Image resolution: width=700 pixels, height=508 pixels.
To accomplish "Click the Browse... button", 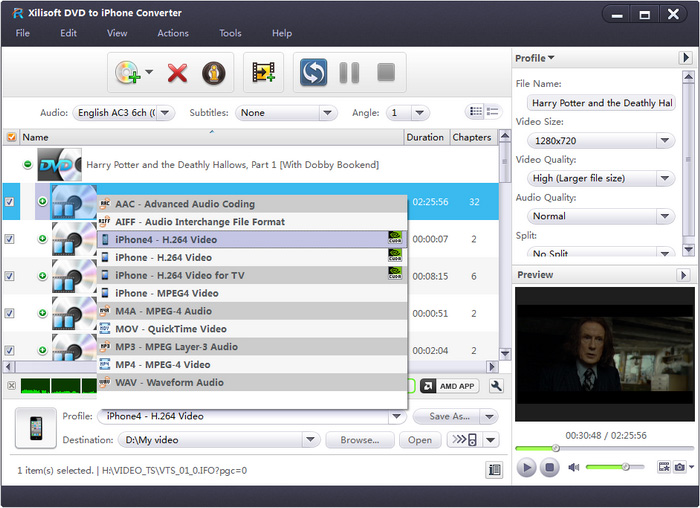I will (x=360, y=440).
